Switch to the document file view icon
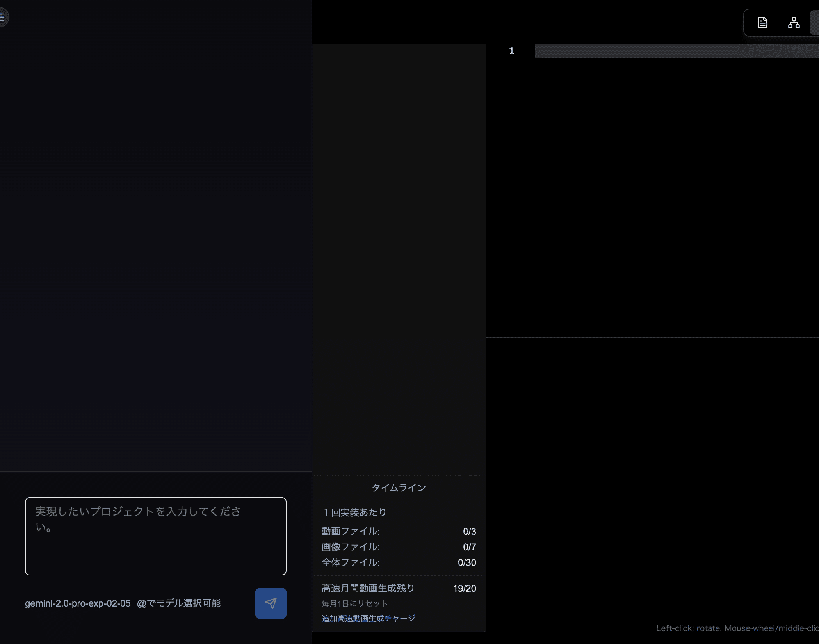The image size is (819, 644). 762,23
